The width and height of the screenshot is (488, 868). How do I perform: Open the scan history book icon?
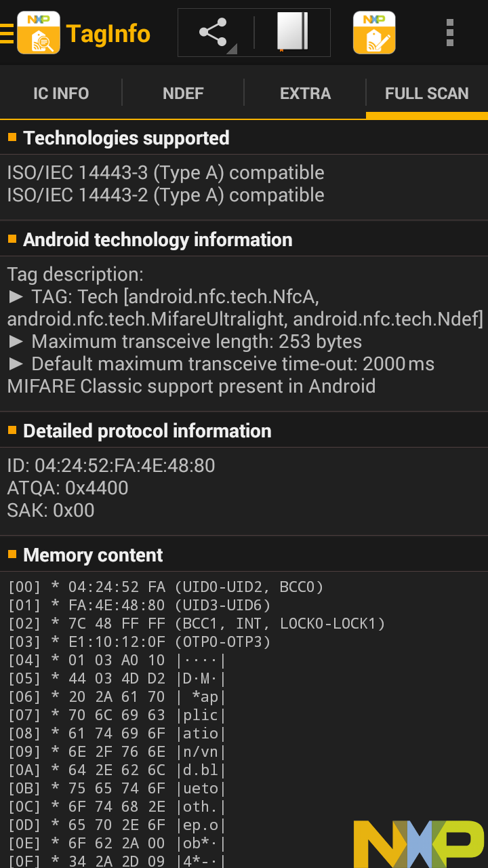[x=292, y=33]
